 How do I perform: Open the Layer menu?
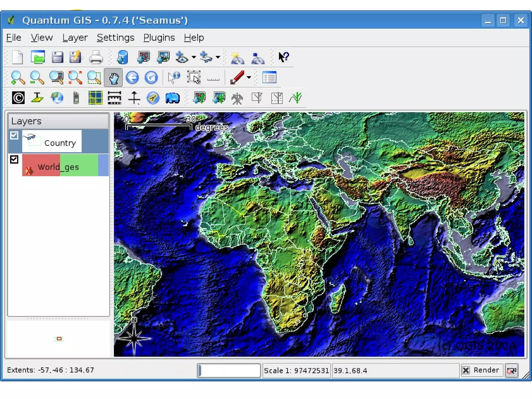75,38
